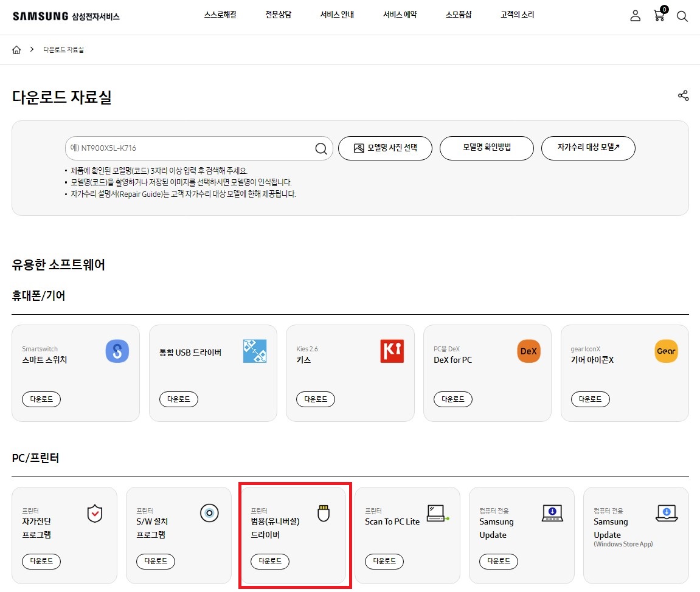Click Samsung Update Windows Store App icon
The image size is (700, 592).
[x=667, y=513]
